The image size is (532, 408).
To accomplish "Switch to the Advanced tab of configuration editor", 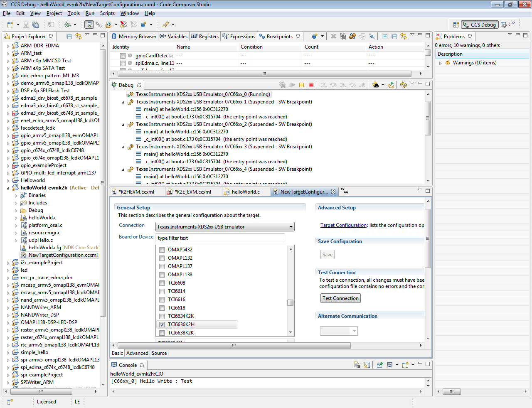I will [x=137, y=353].
